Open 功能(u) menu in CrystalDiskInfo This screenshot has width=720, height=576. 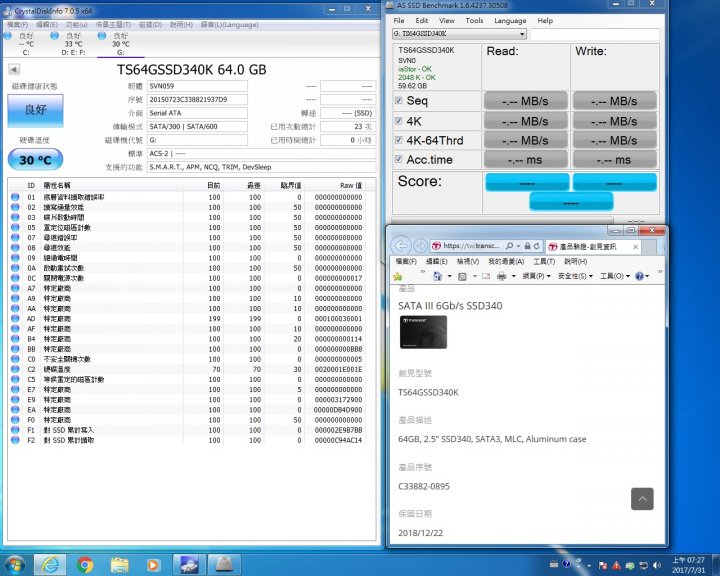point(77,24)
